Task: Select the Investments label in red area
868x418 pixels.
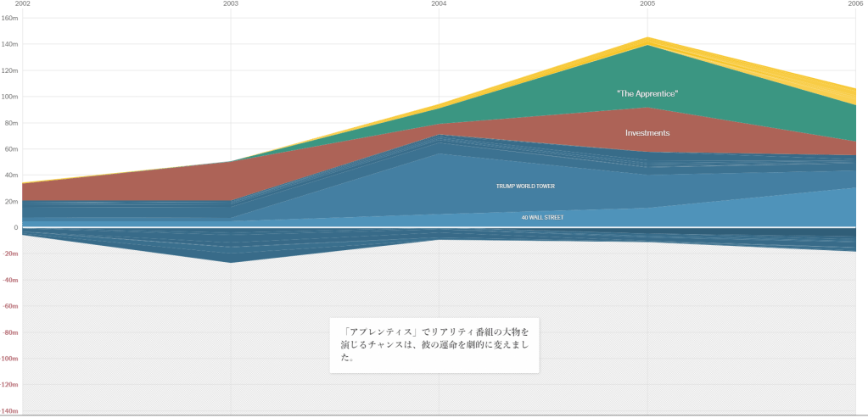Action: (647, 133)
